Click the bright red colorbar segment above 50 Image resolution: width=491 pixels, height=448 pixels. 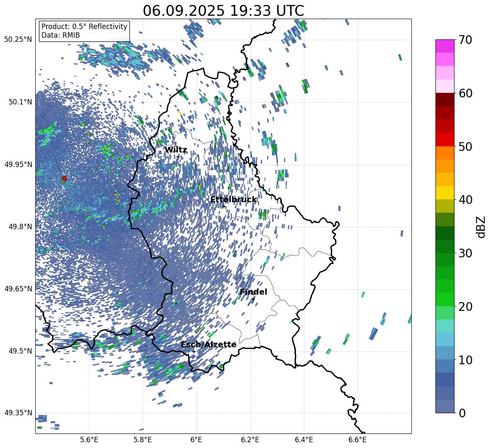click(445, 140)
